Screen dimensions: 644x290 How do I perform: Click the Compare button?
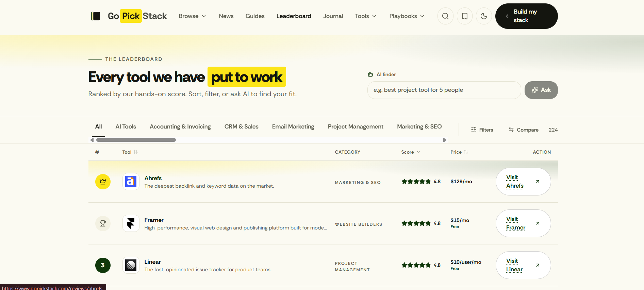pos(524,130)
